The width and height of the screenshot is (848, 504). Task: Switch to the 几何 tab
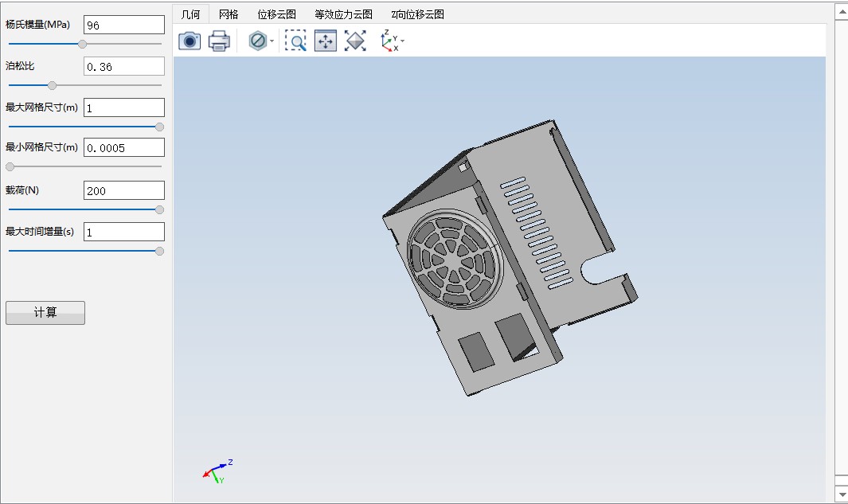(190, 14)
